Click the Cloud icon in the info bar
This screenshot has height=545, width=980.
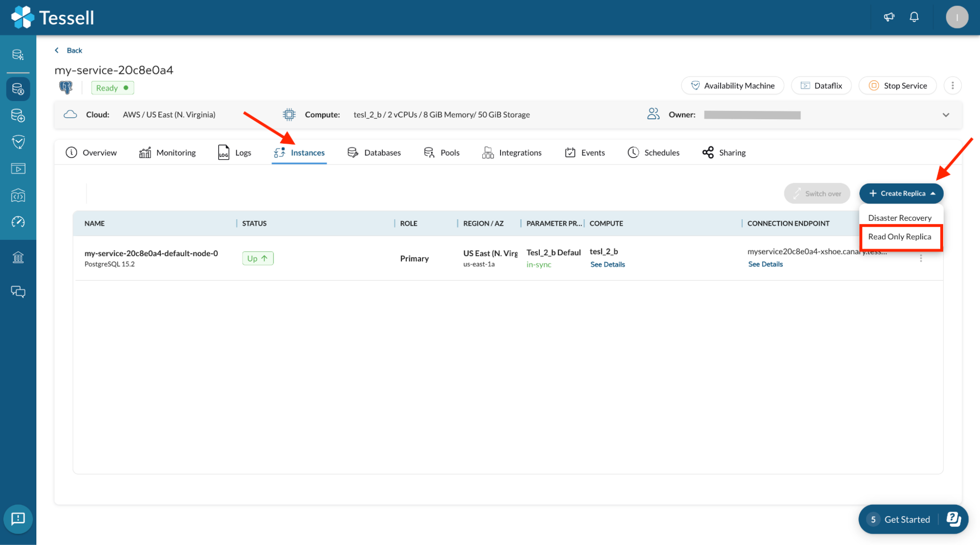pyautogui.click(x=71, y=114)
